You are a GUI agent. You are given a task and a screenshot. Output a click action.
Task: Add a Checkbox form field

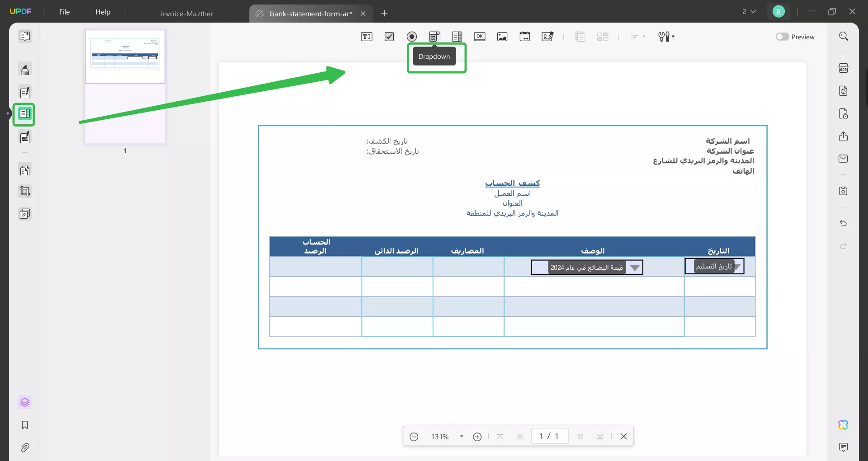389,37
